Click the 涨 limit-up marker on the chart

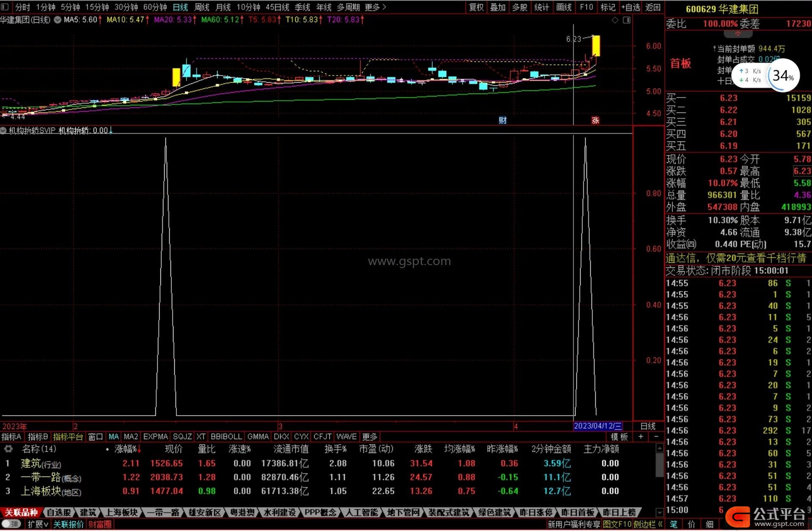[x=595, y=120]
